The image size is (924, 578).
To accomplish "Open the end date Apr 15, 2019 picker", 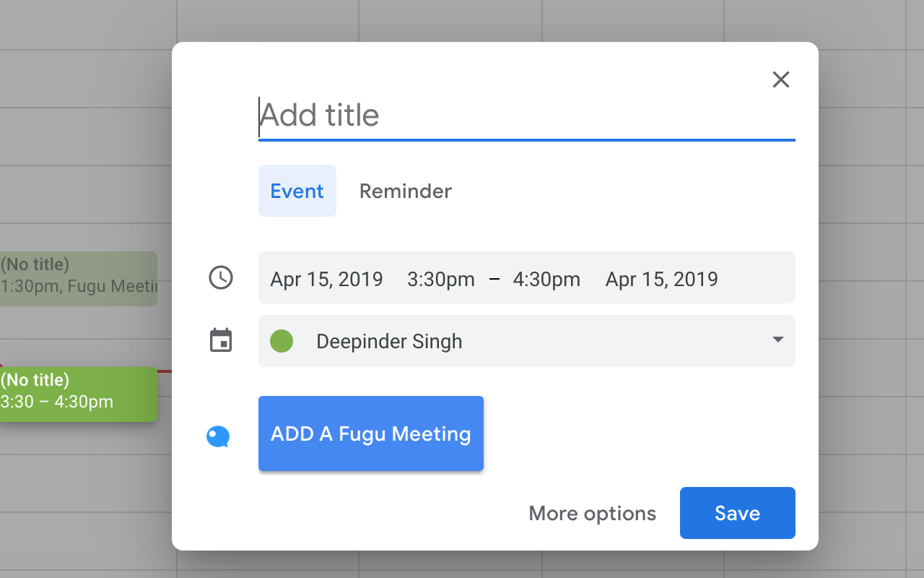I will 661,279.
